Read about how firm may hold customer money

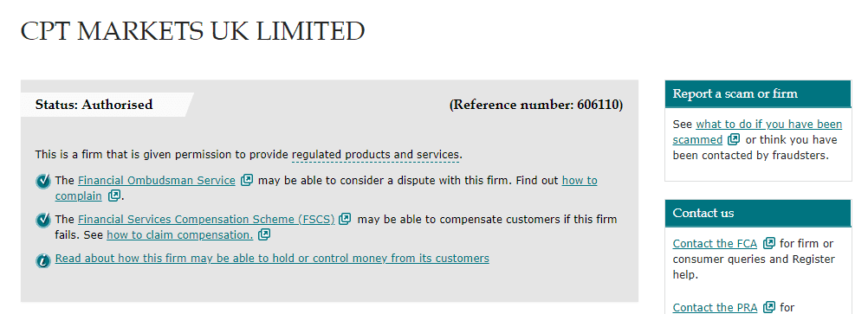[x=272, y=258]
